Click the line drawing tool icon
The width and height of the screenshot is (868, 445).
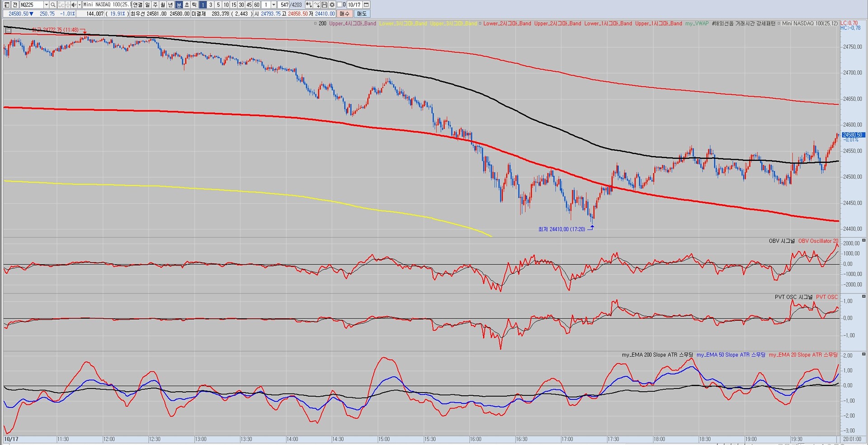pos(317,5)
